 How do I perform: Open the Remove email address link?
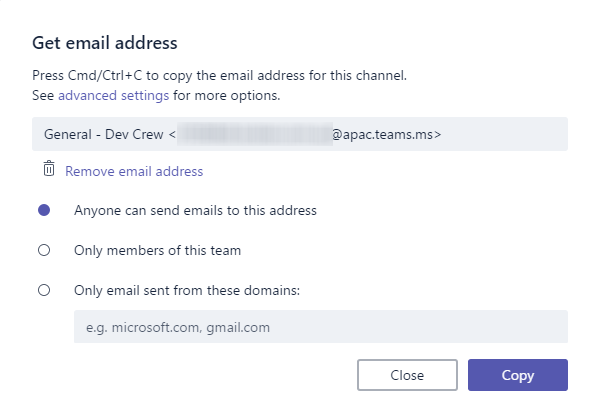point(134,171)
